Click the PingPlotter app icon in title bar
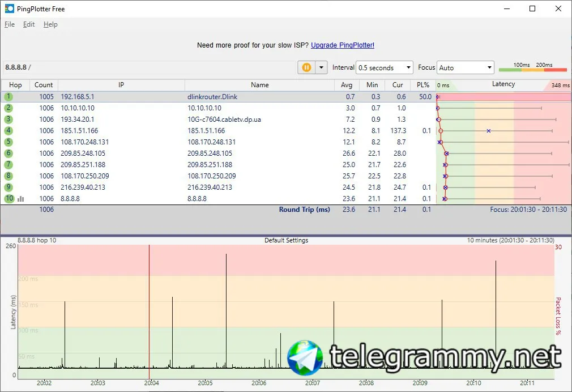The width and height of the screenshot is (572, 392). tap(9, 8)
